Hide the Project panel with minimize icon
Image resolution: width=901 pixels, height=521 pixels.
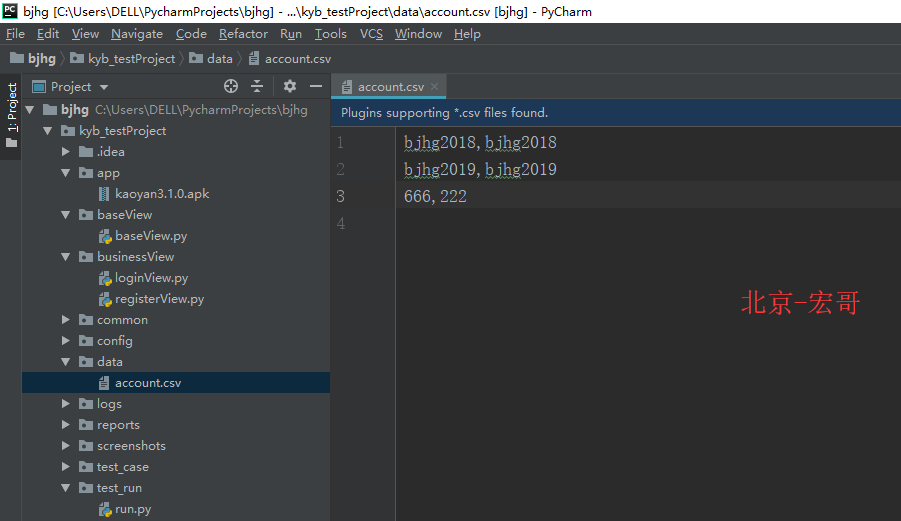[x=316, y=87]
